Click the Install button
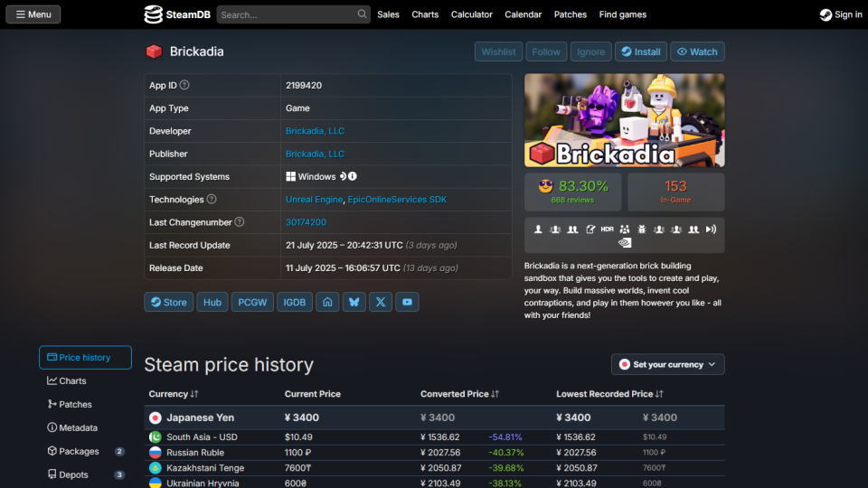 [x=640, y=52]
